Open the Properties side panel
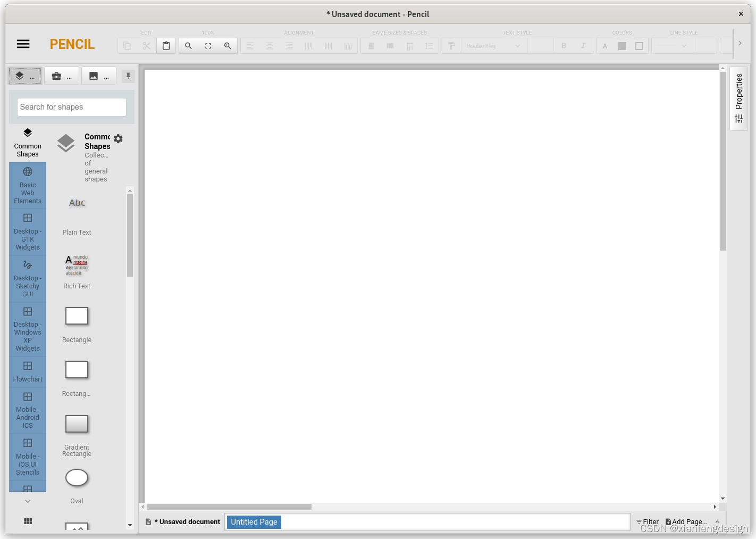Screen dimensions: 756x539 (x=739, y=98)
